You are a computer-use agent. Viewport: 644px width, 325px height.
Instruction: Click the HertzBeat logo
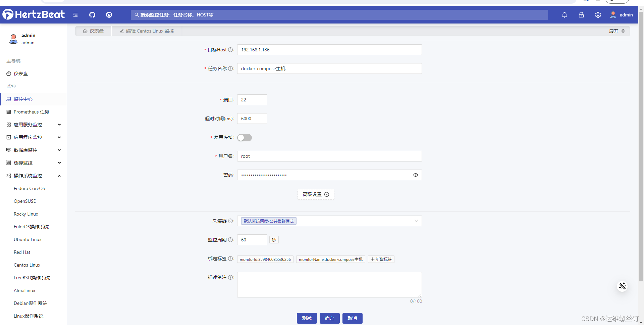(34, 14)
